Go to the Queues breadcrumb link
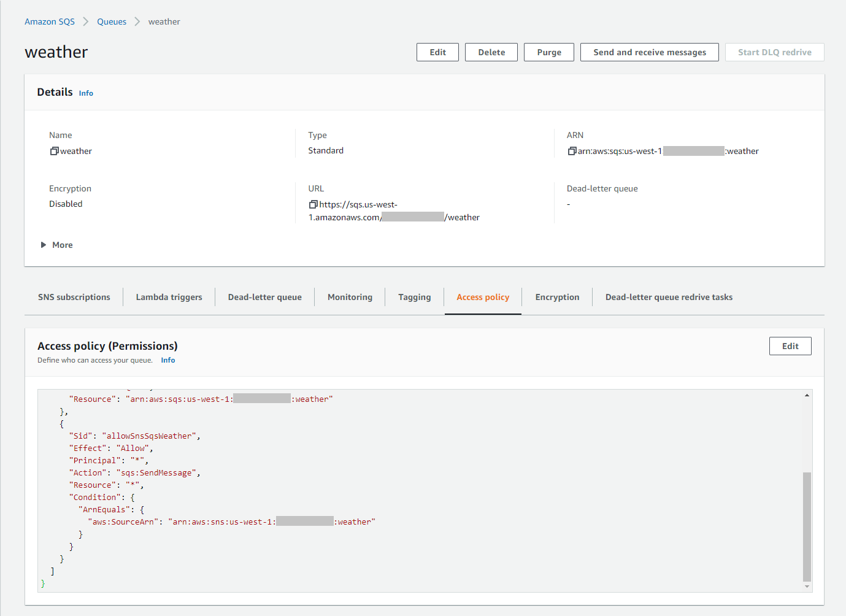 tap(112, 21)
